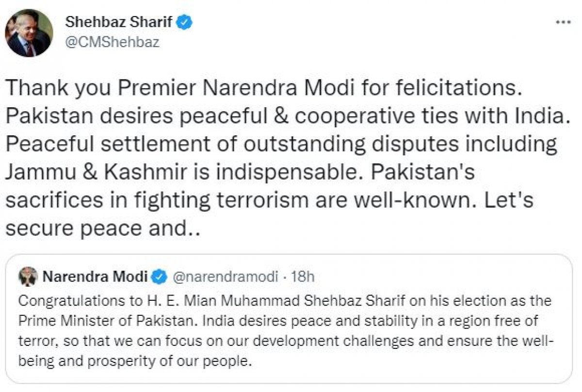This screenshot has height=392, width=582.
Task: Click the 18h timestamp on quoted tweet
Action: 304,277
